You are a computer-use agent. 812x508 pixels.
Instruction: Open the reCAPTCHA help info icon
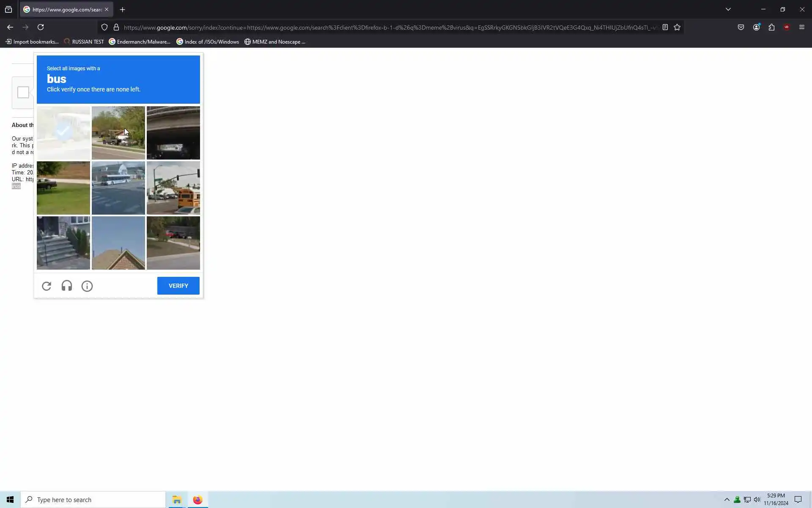[87, 286]
